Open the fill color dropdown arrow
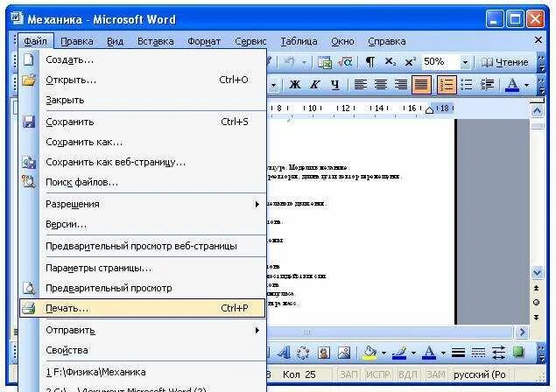The width and height of the screenshot is (556, 392). tap(384, 353)
